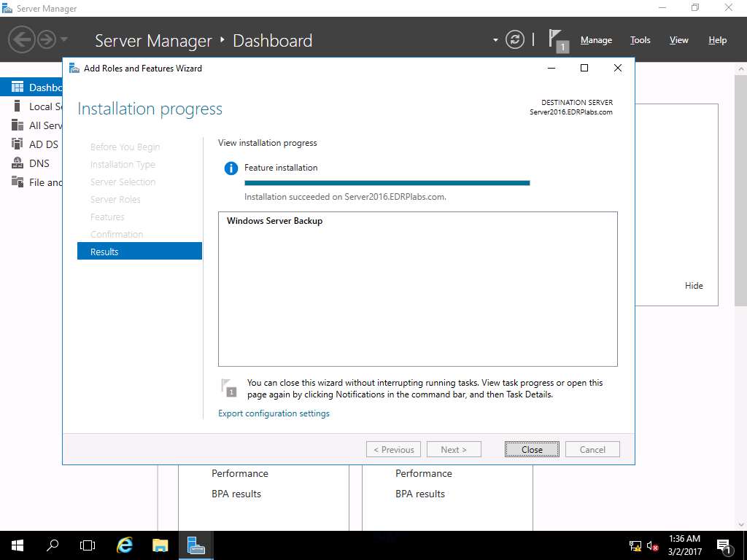Viewport: 747px width, 560px height.
Task: Click the Server Manager title bar icon
Action: click(7, 8)
